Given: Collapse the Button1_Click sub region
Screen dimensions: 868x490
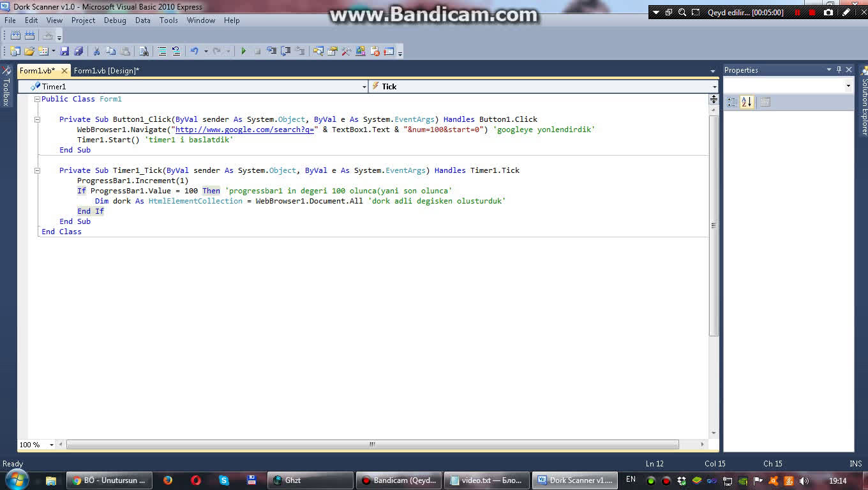Looking at the screenshot, I should click(x=37, y=119).
